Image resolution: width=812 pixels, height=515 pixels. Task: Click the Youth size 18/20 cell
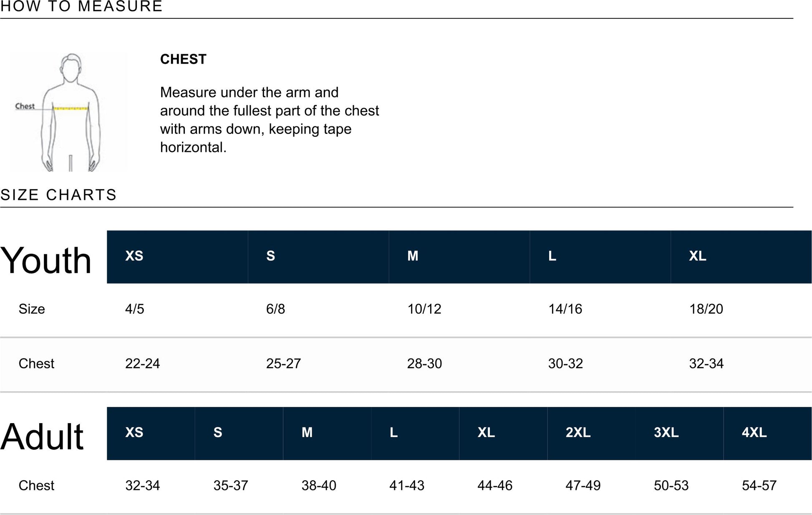706,309
